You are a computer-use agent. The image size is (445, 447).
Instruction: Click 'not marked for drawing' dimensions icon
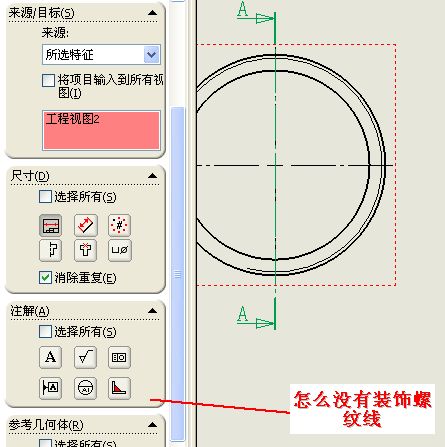tap(86, 226)
